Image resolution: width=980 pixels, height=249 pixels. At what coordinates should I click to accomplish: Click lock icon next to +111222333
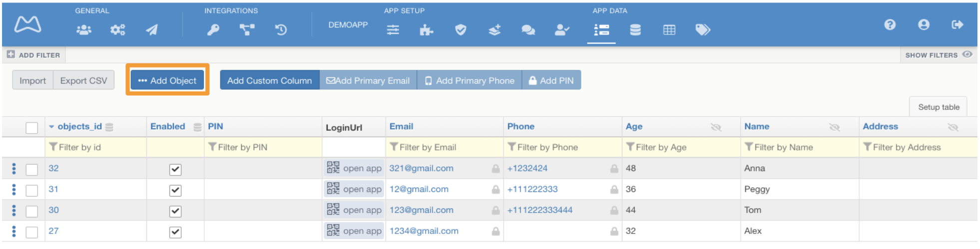click(614, 189)
